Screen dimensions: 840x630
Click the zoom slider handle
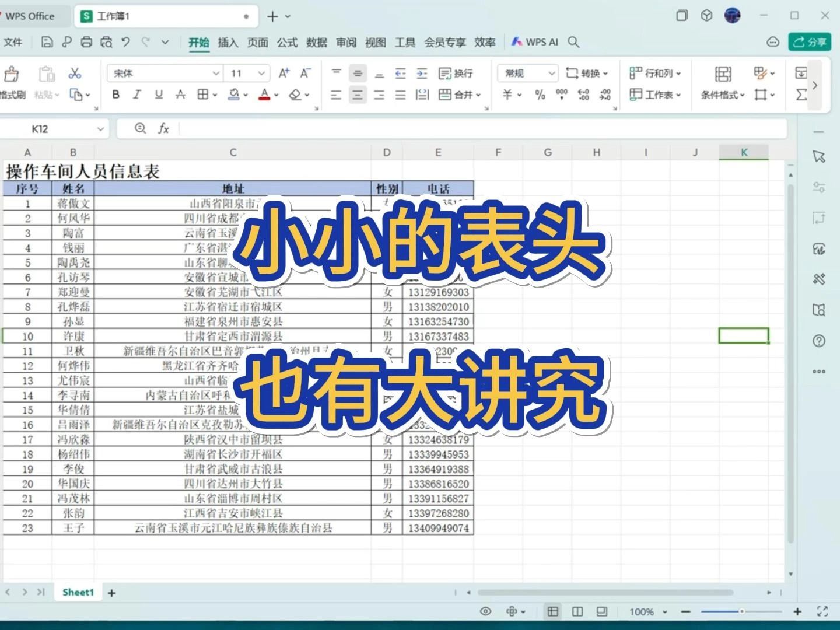click(741, 611)
